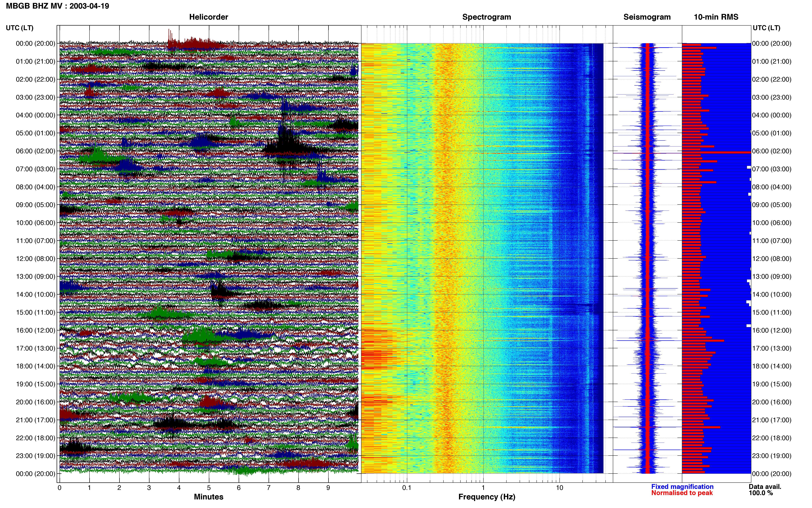Click left time label '01:00 (21:00)'
The width and height of the screenshot is (812, 508).
pos(36,61)
